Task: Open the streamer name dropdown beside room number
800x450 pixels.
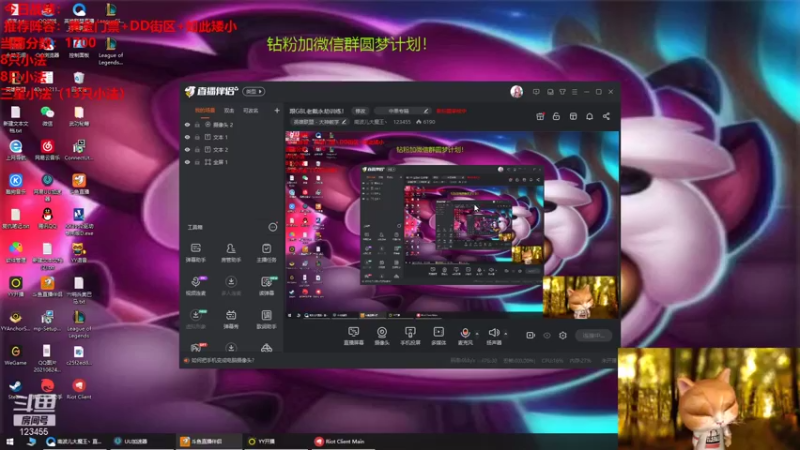Action: click(370, 122)
